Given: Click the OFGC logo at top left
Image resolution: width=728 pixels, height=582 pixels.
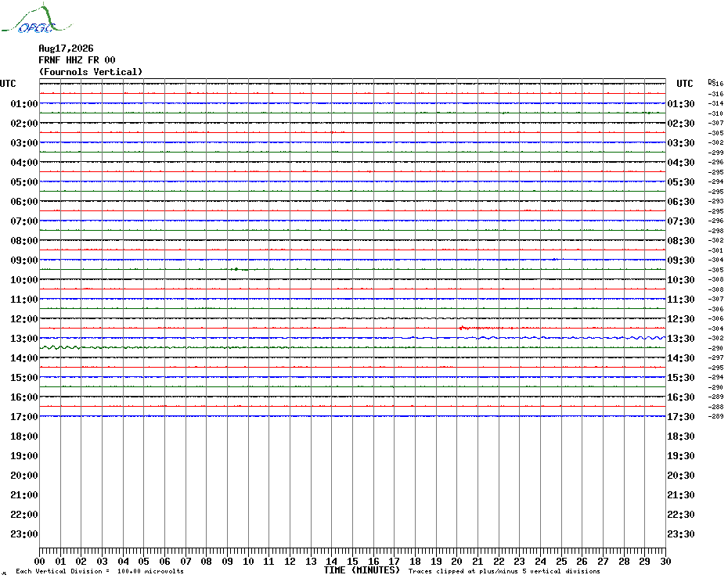Looking at the screenshot, I should click(36, 19).
